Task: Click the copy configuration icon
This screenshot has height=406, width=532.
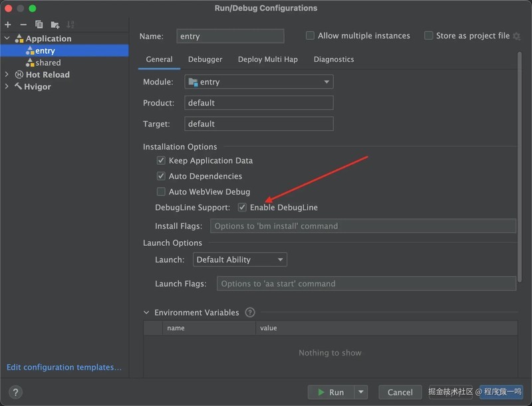Action: 38,25
